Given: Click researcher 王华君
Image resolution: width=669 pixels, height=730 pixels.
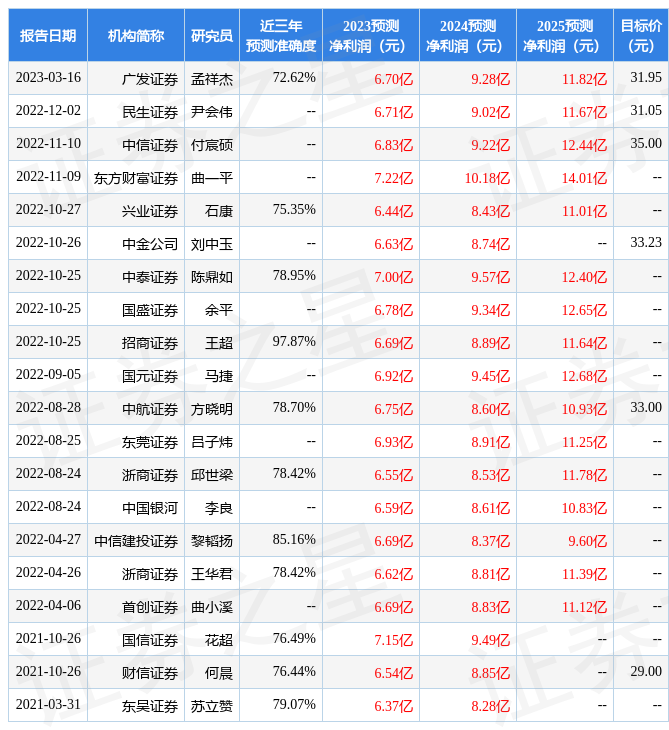Looking at the screenshot, I should 212,575.
